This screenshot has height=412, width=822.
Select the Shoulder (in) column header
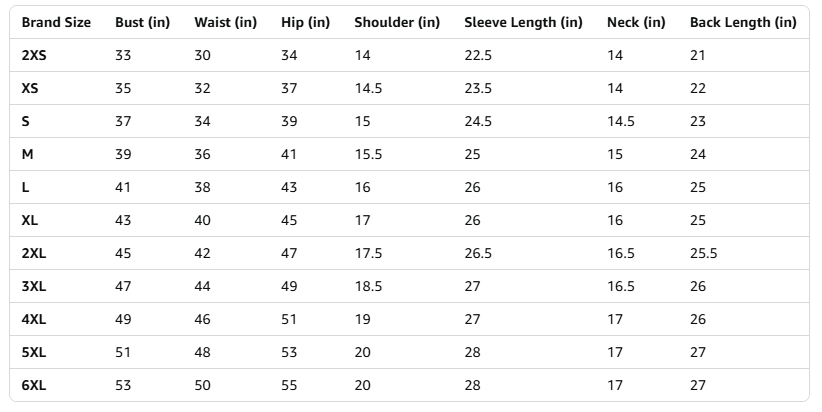396,22
